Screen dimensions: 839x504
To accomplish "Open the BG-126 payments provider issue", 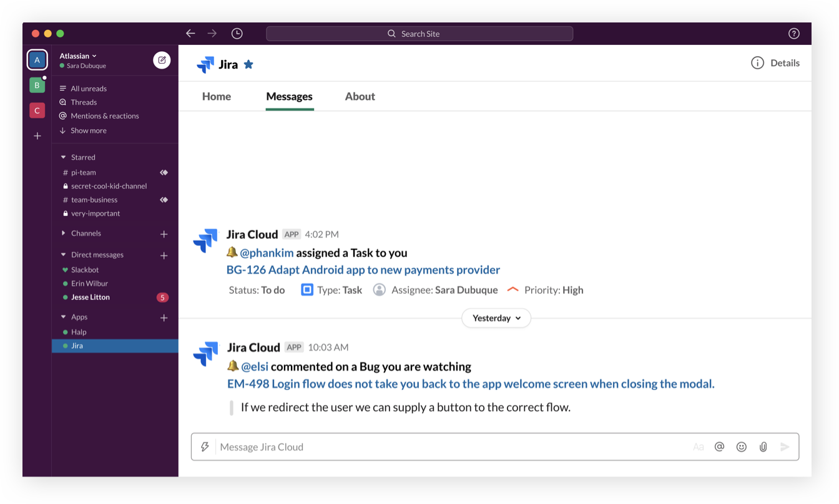I will (362, 269).
